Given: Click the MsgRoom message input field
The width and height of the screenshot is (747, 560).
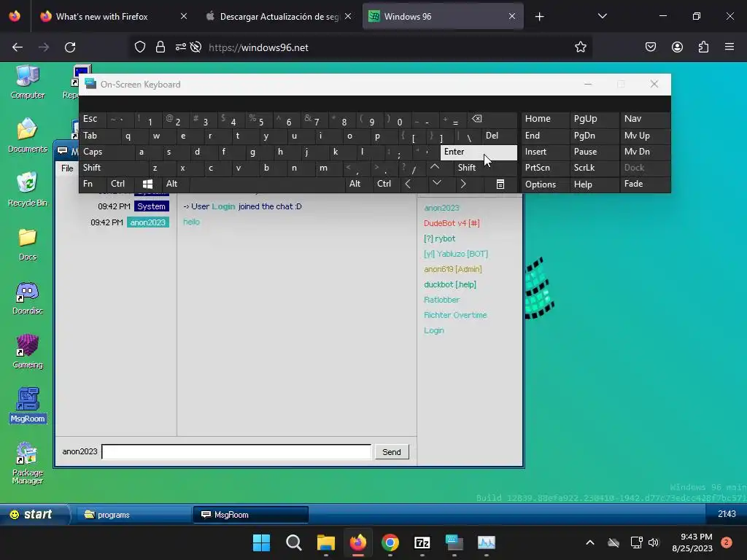Looking at the screenshot, I should [x=236, y=452].
